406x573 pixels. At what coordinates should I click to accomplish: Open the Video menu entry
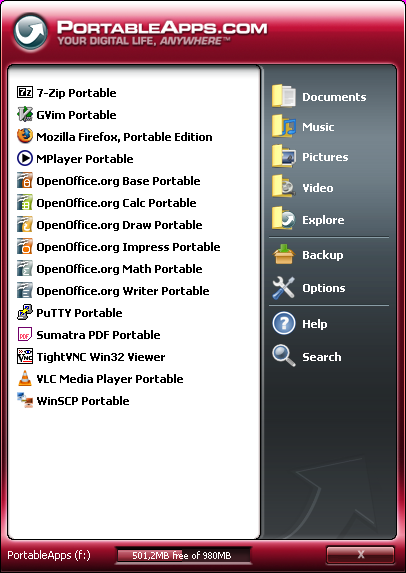click(x=318, y=188)
